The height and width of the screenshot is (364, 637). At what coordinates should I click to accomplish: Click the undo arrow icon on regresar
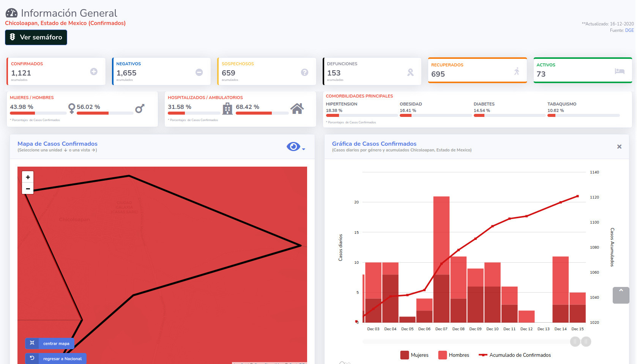(x=32, y=358)
